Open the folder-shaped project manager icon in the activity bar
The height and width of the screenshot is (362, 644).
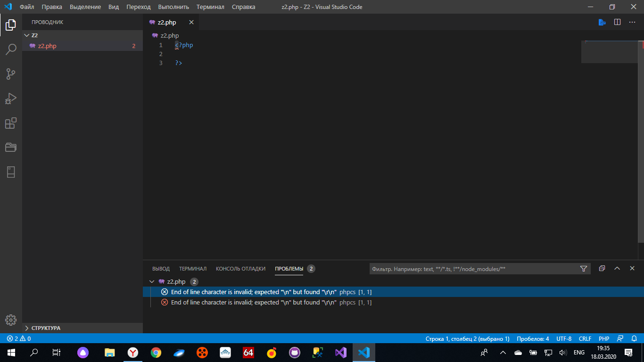pos(11,148)
